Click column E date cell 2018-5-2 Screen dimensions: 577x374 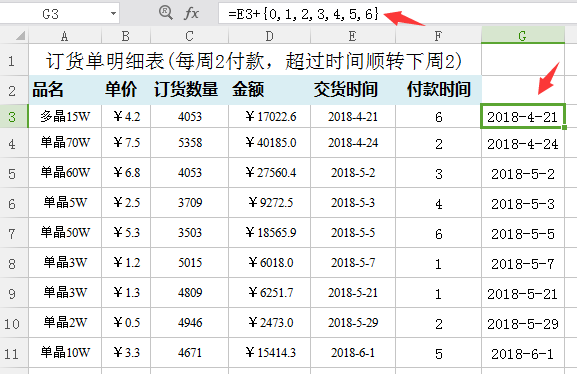[353, 173]
